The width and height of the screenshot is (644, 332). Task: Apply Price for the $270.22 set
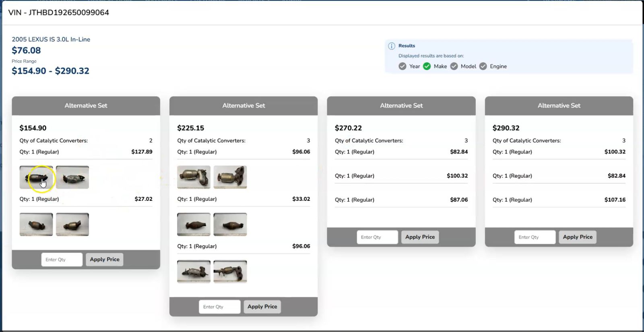(x=420, y=237)
